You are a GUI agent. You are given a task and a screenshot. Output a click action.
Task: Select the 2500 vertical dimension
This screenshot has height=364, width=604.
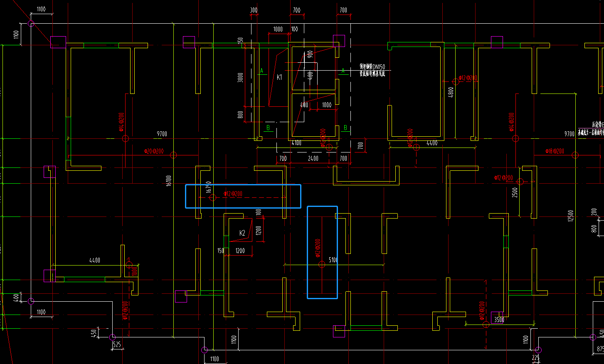tap(515, 192)
